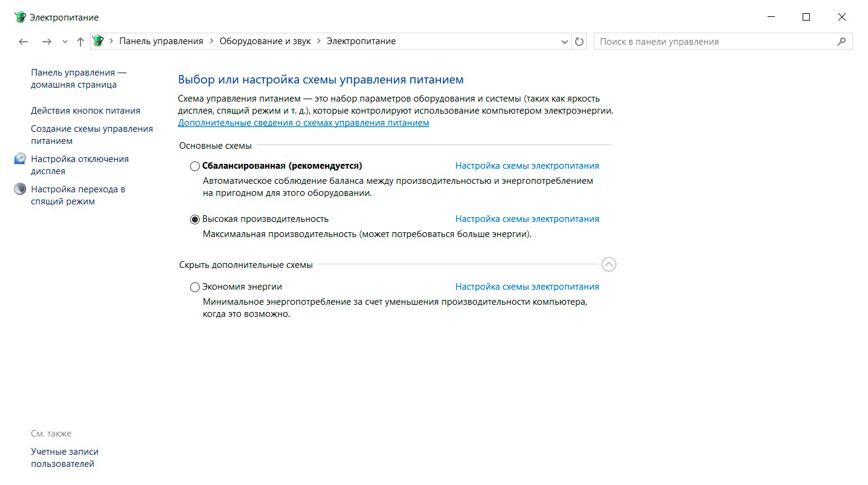Screen dimensions: 868x485
Task: Select the Высокая производительность power plan
Action: click(x=195, y=220)
